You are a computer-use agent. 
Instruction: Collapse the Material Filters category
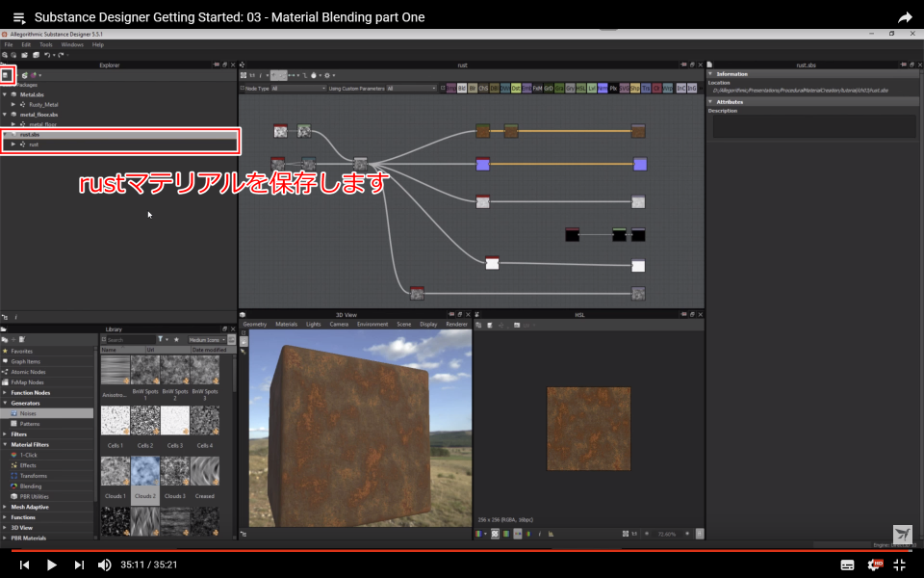click(5, 445)
